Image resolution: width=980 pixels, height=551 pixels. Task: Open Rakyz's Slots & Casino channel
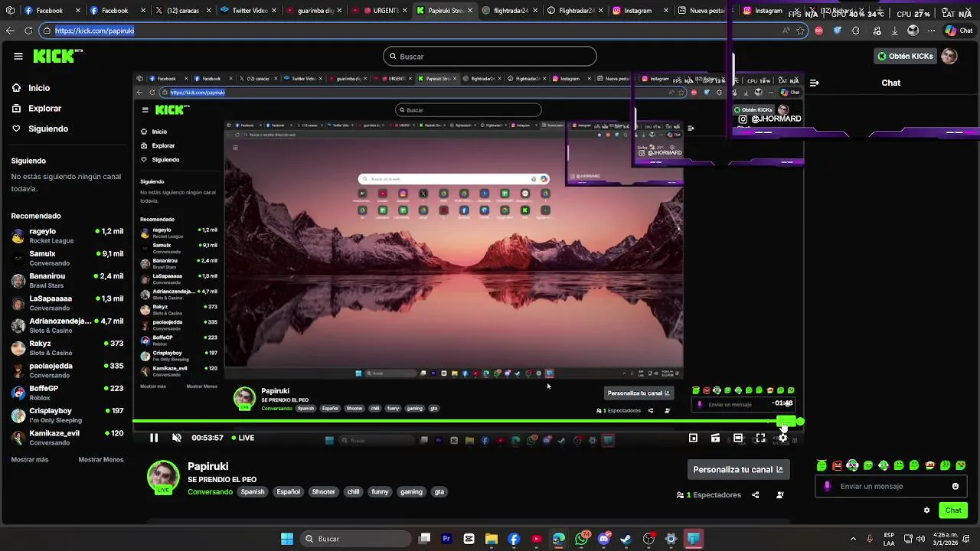point(67,348)
